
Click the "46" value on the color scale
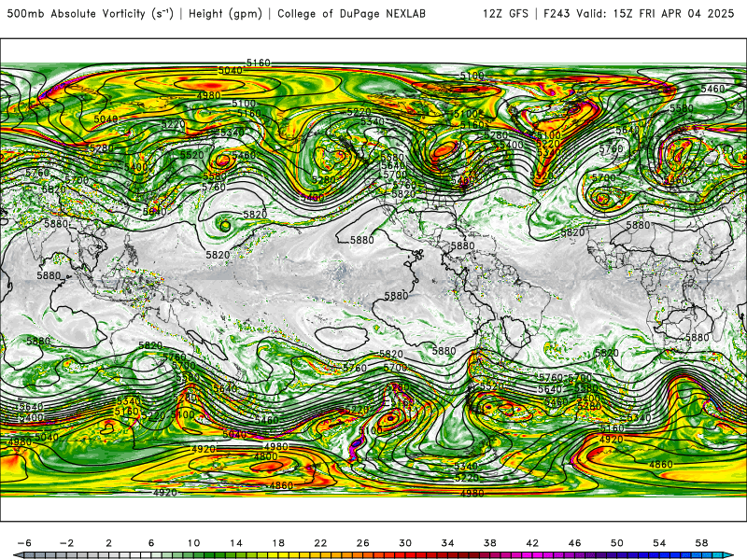click(x=575, y=543)
